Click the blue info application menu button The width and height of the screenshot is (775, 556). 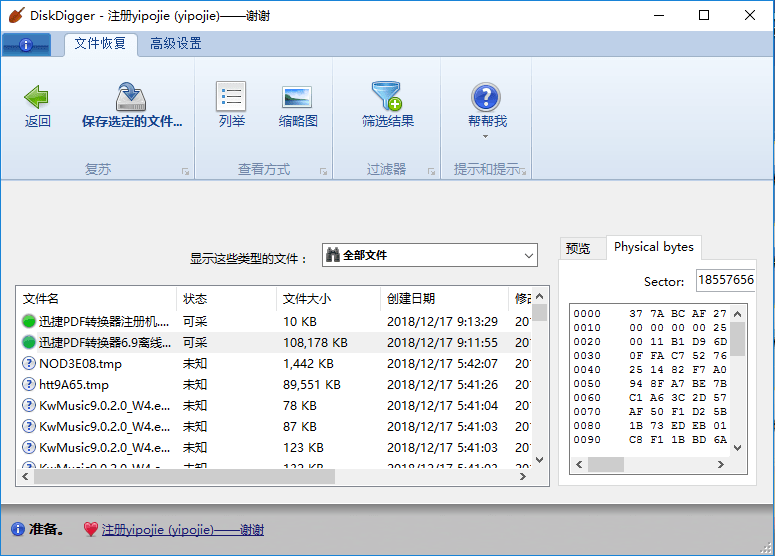click(x=27, y=45)
